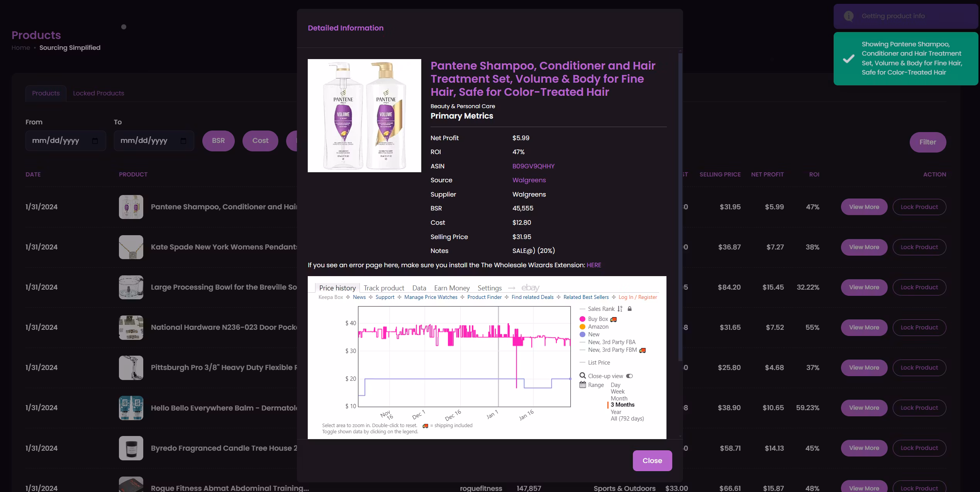Click View More for Kate Spade row
This screenshot has height=492, width=980.
(864, 247)
